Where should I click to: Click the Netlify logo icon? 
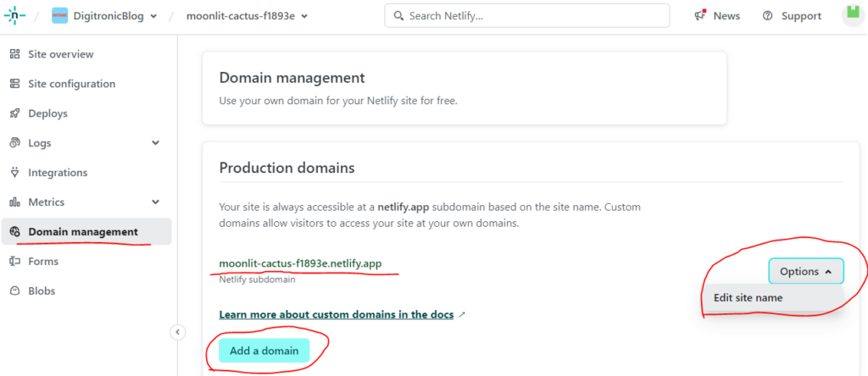(x=15, y=15)
